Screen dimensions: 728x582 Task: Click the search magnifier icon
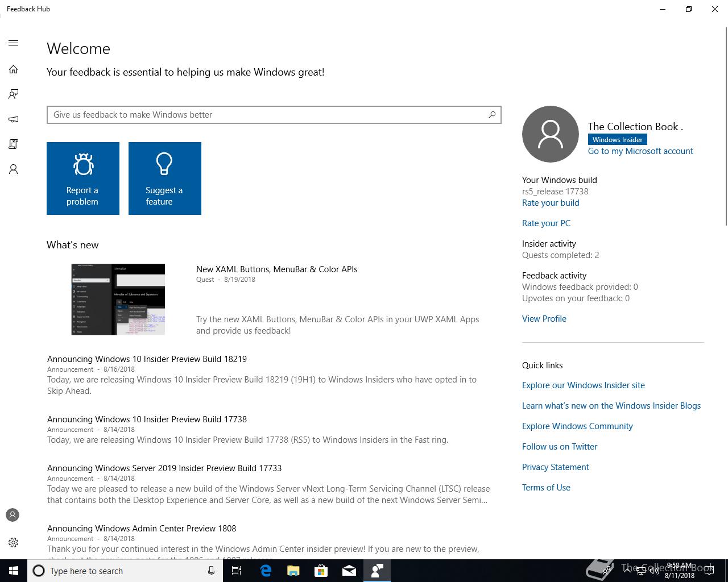tap(492, 115)
